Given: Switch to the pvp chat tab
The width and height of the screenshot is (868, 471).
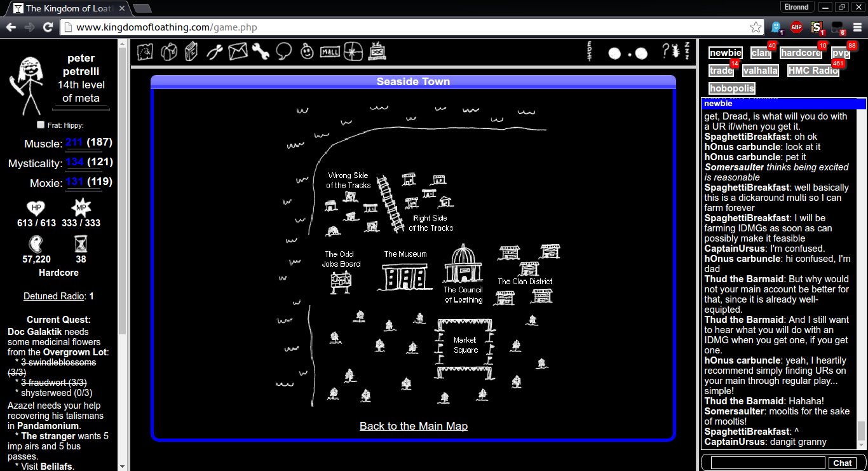Looking at the screenshot, I should (x=840, y=53).
